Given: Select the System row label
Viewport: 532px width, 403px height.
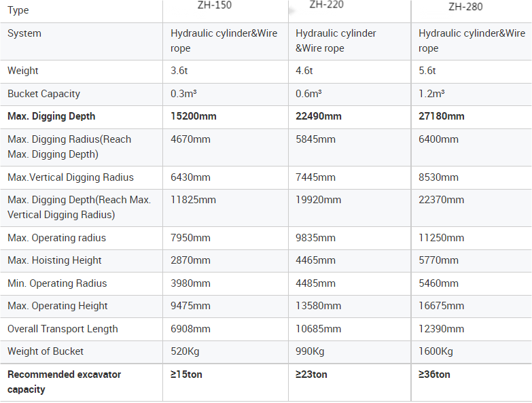Looking at the screenshot, I should (x=24, y=33).
